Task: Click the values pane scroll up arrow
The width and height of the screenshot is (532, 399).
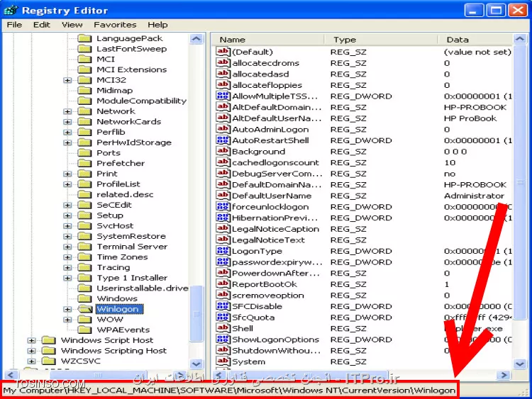Action: [x=520, y=39]
